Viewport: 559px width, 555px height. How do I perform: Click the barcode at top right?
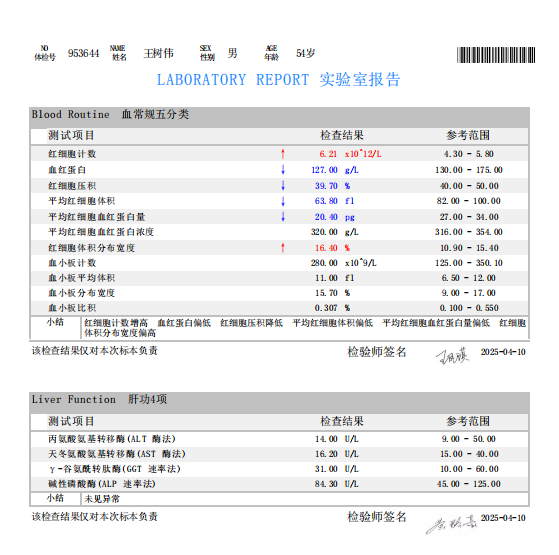pos(496,55)
